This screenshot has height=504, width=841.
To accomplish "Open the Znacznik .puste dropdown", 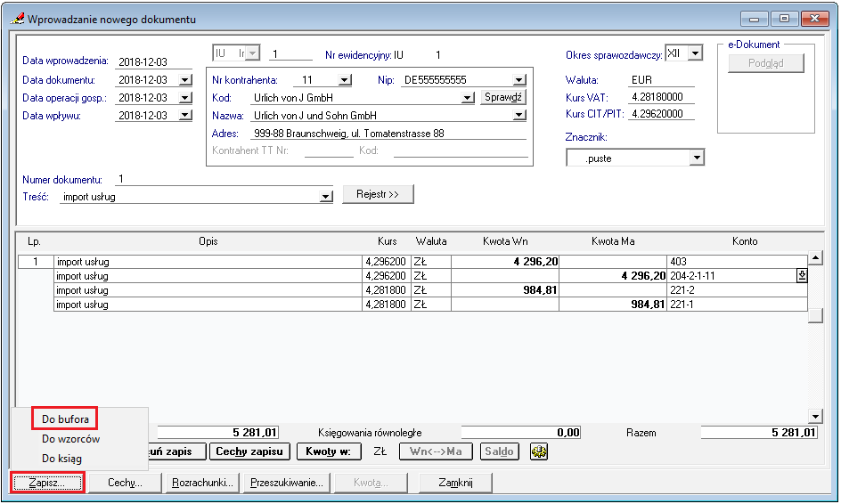I will coord(697,158).
